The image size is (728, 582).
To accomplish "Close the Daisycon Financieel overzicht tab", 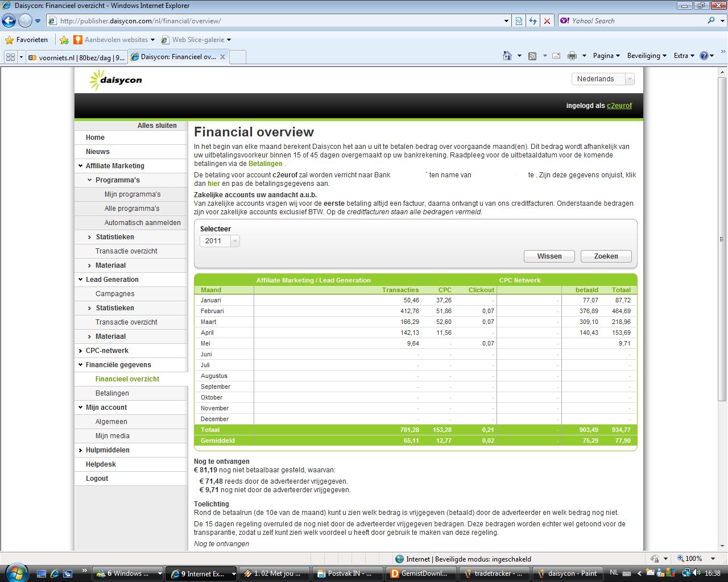I will [222, 57].
